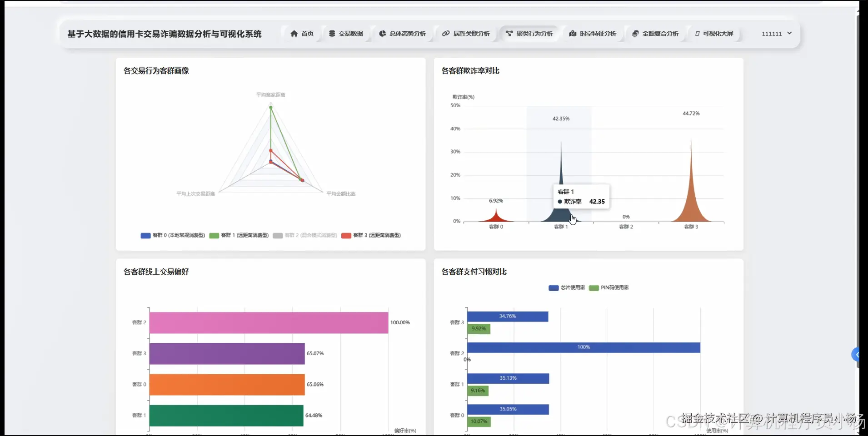Click the 客群 0 35.05% chip usage bar
Viewport: 868px width, 436px height.
click(x=508, y=409)
